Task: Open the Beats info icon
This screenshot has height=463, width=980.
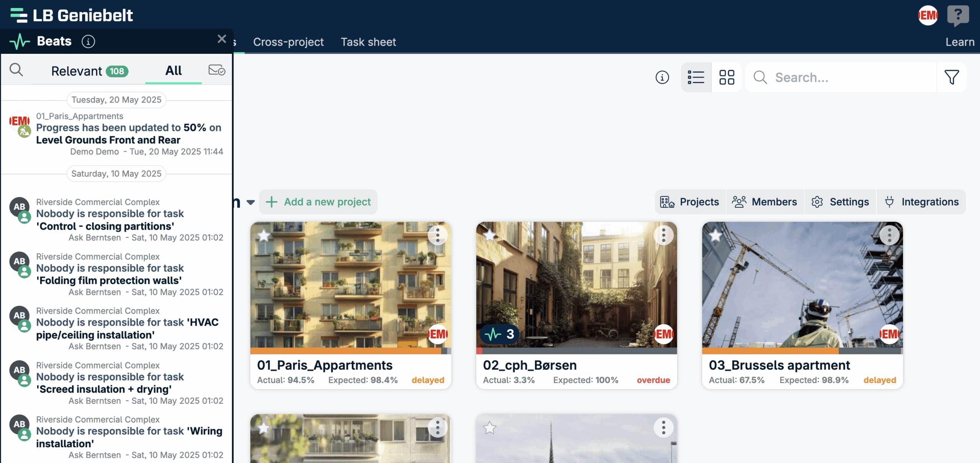Action: (88, 41)
